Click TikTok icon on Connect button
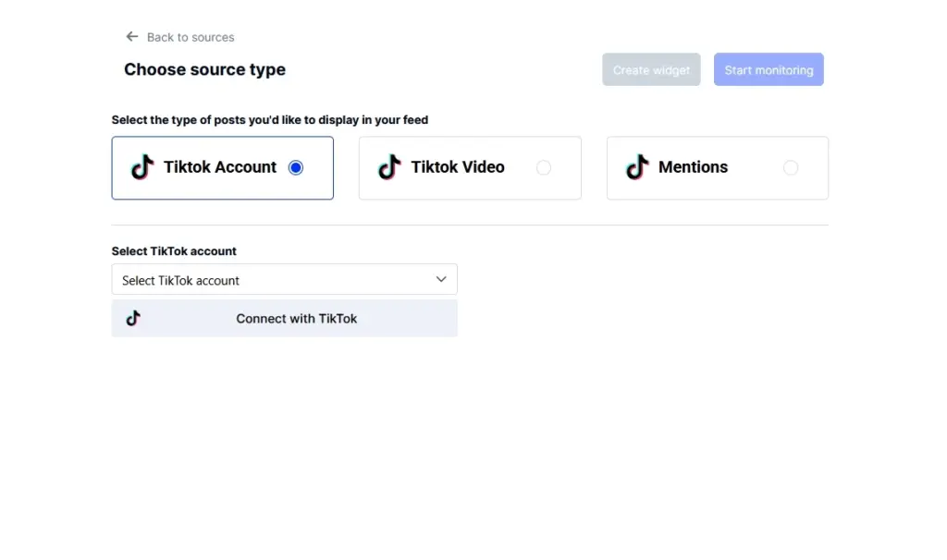 (x=133, y=318)
